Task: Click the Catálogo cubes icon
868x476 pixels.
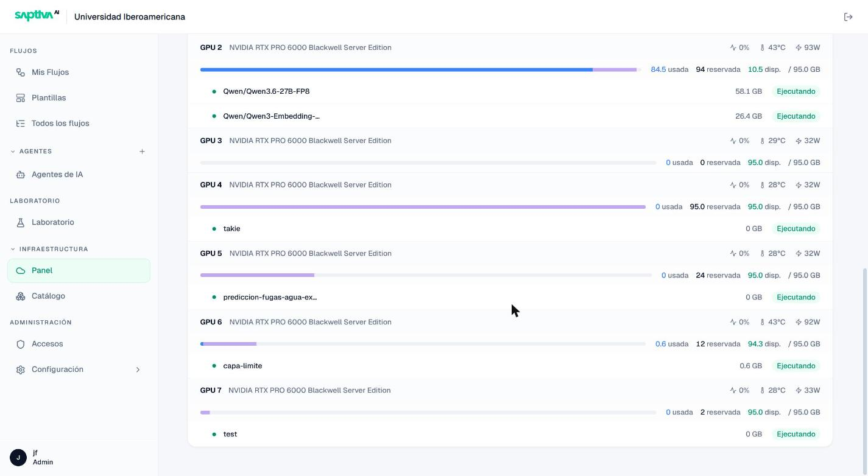Action: [21, 296]
